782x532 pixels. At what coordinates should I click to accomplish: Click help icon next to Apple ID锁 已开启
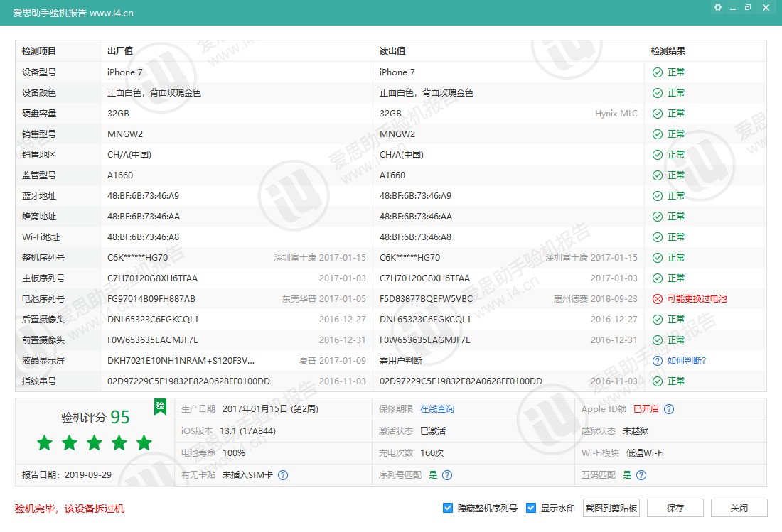[x=669, y=409]
